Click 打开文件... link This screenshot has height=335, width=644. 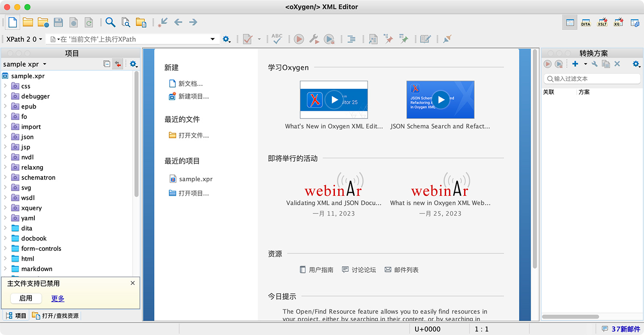pos(189,135)
